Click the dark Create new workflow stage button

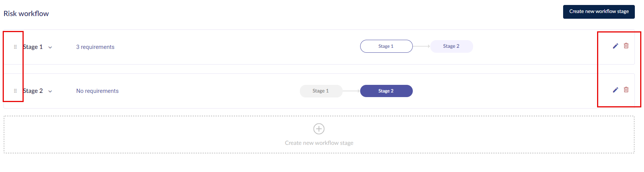click(x=599, y=11)
